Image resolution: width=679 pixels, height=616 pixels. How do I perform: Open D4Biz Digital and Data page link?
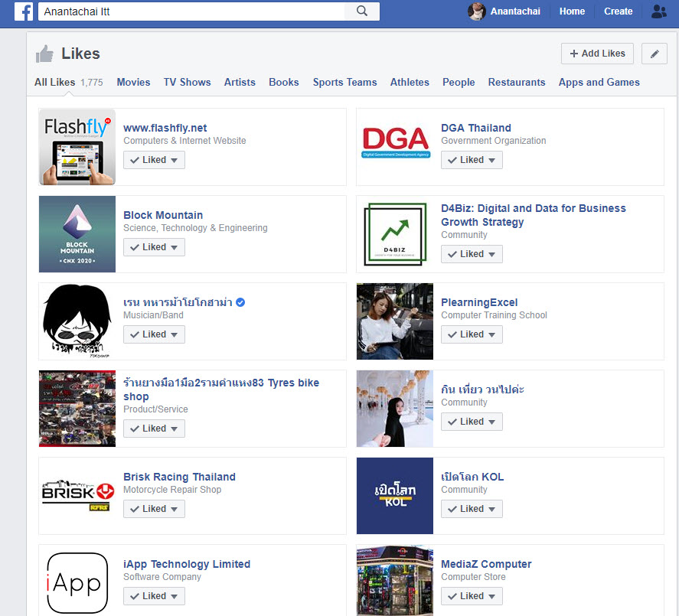click(534, 215)
